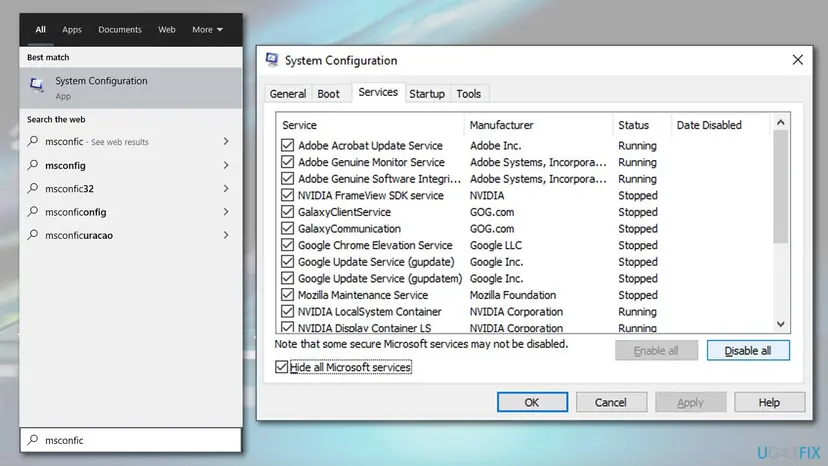Uncheck Adobe Acrobat Update Service
Screen dimensions: 828x466
(287, 145)
